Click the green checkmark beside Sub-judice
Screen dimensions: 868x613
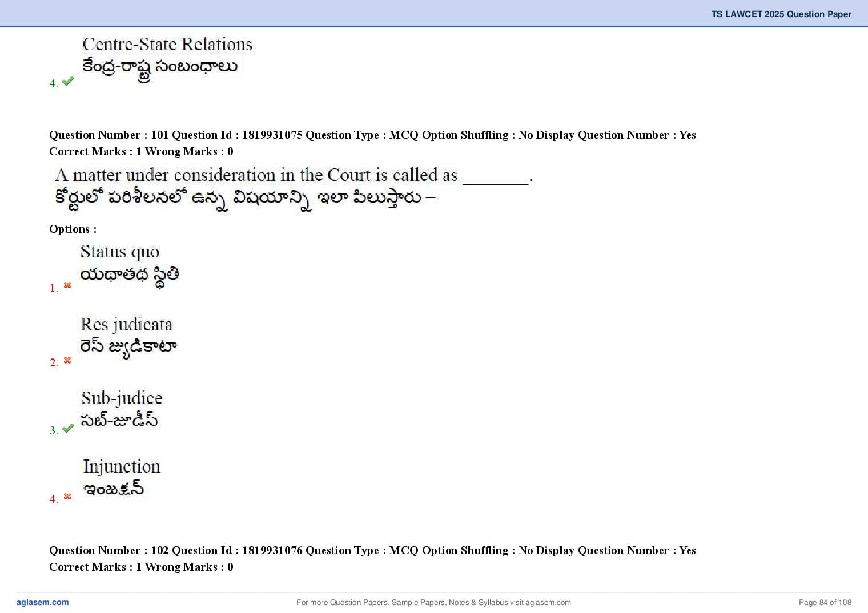[68, 428]
